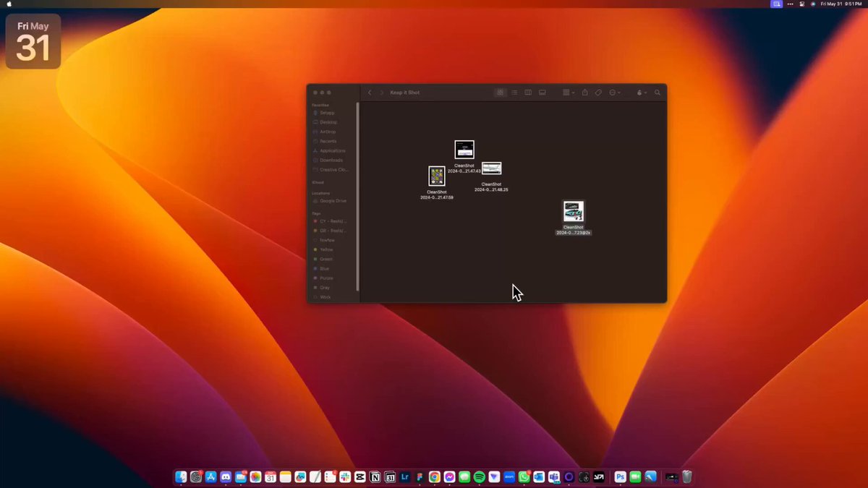Open Control Center in the menu bar
Viewport: 868px width, 488px height.
coord(802,4)
